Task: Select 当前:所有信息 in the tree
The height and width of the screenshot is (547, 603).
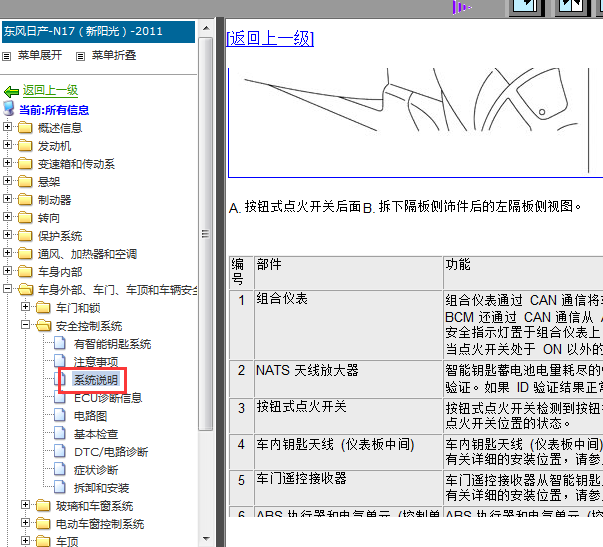Action: 54,110
